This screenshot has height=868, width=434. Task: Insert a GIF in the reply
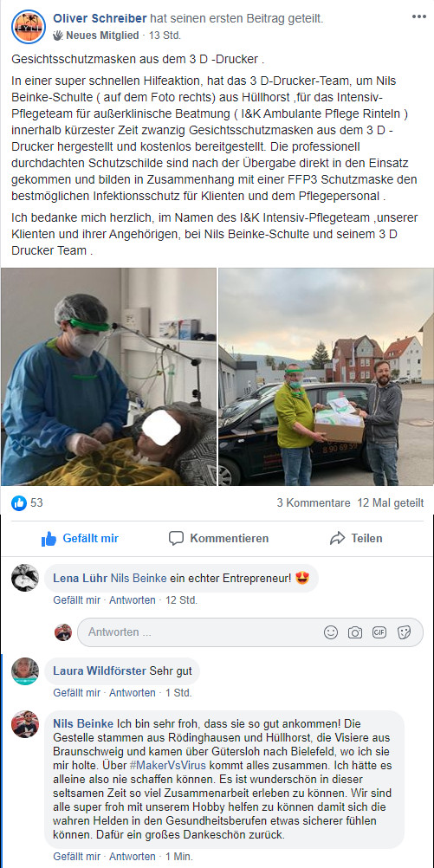[379, 632]
